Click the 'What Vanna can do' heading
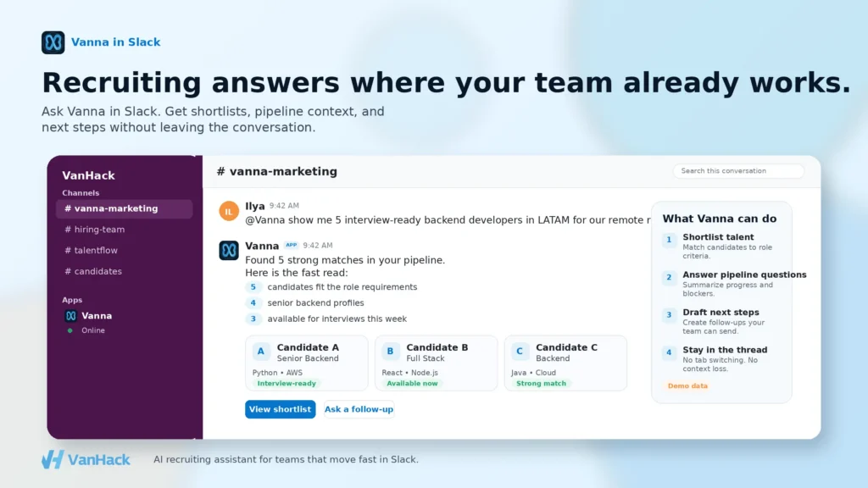Screen dimensions: 868x488 719,219
